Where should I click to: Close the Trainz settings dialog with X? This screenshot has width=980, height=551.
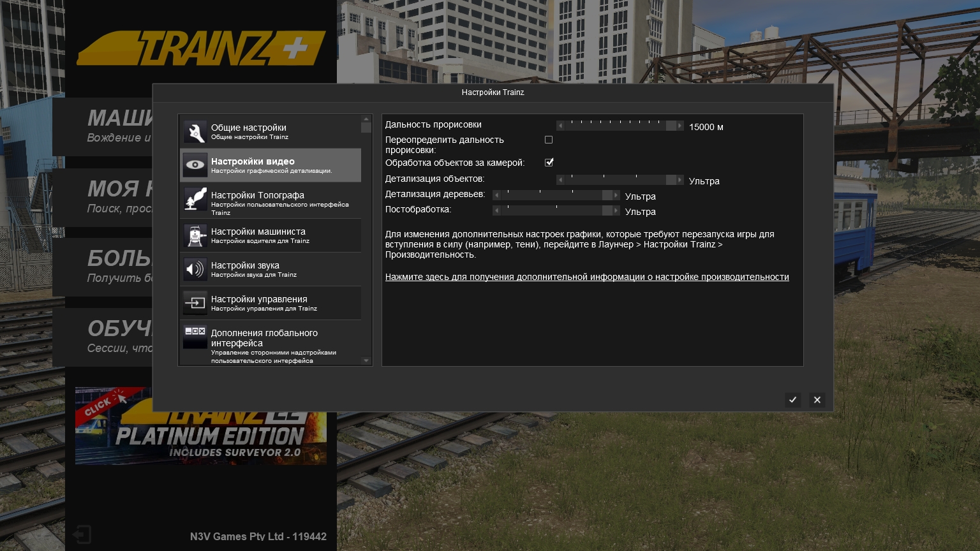point(817,400)
